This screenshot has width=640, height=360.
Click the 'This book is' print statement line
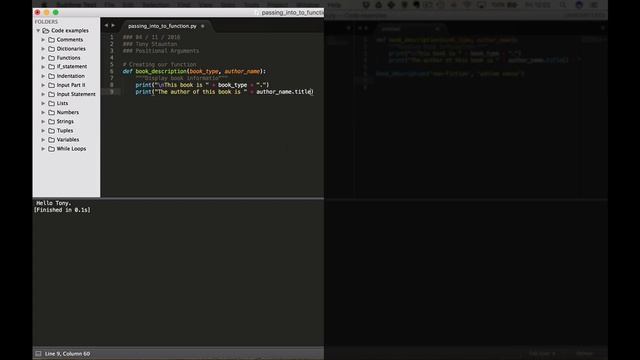coord(202,85)
